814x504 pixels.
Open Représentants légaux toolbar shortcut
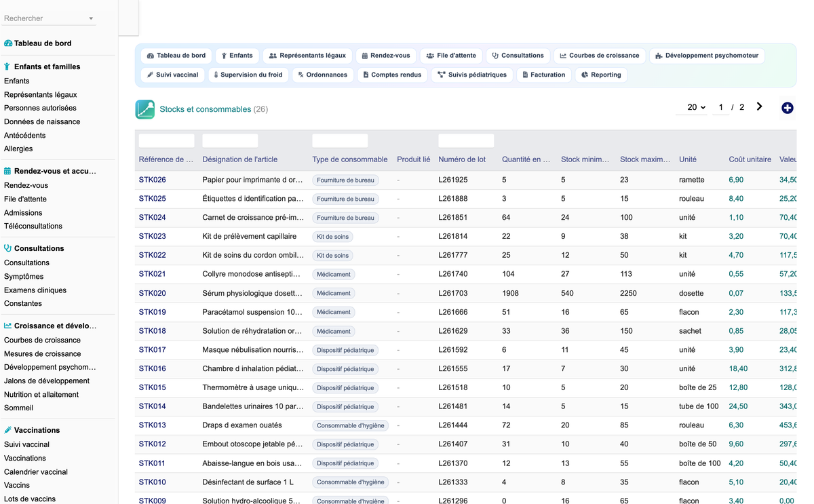pos(307,56)
